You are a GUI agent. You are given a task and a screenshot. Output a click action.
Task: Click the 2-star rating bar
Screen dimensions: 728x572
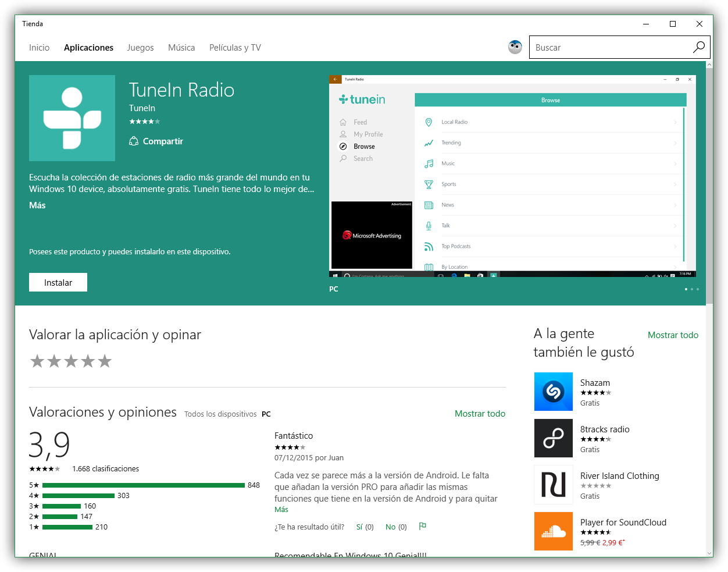coord(60,517)
